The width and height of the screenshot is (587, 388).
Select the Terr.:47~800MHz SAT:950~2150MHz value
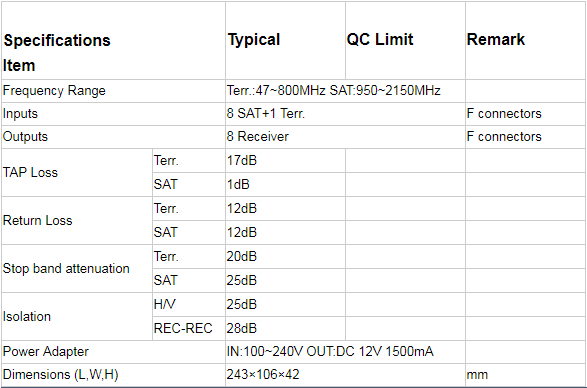334,91
